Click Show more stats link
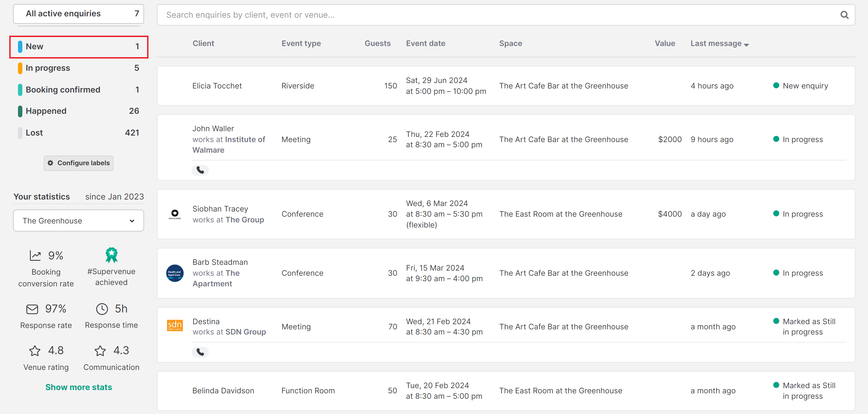 point(78,387)
